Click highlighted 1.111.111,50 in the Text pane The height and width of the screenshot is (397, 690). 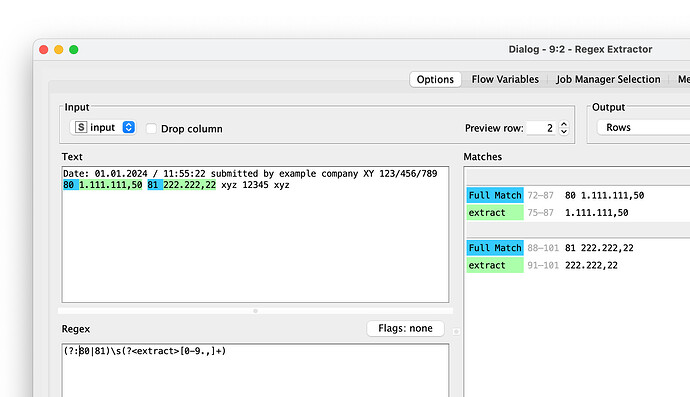click(110, 185)
